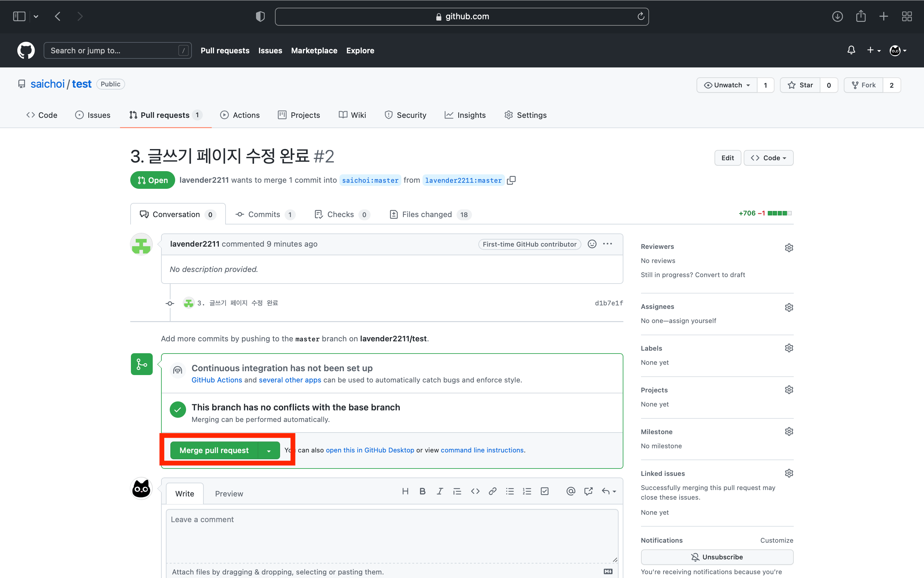This screenshot has height=578, width=924.
Task: Open the Insights repository tab
Action: point(465,115)
